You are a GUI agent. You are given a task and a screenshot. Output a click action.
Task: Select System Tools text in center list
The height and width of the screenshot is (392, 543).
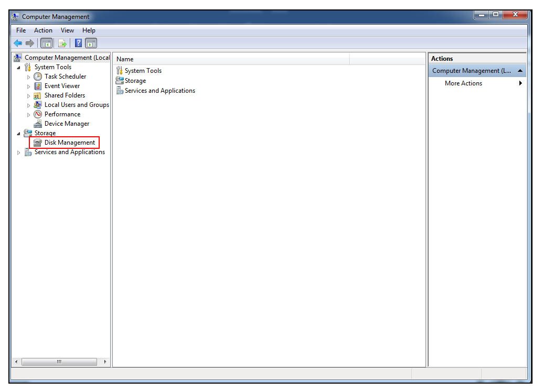(x=143, y=71)
